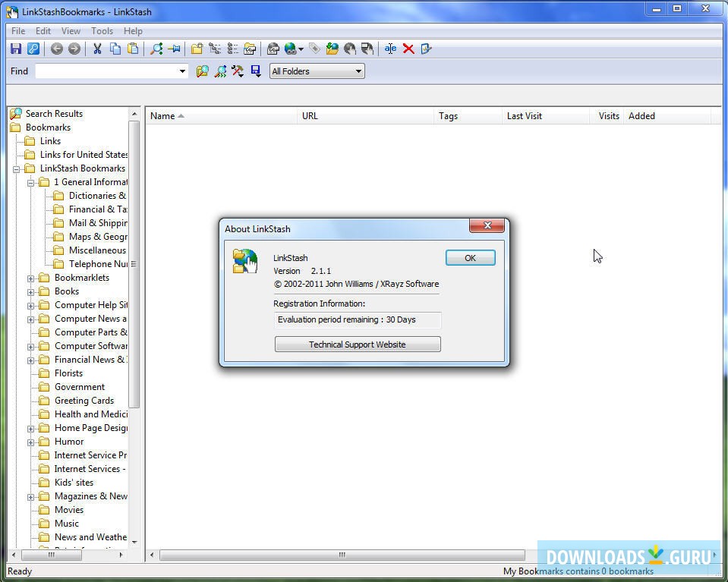Select the Kids' sites folder
The height and width of the screenshot is (582, 728).
click(74, 483)
